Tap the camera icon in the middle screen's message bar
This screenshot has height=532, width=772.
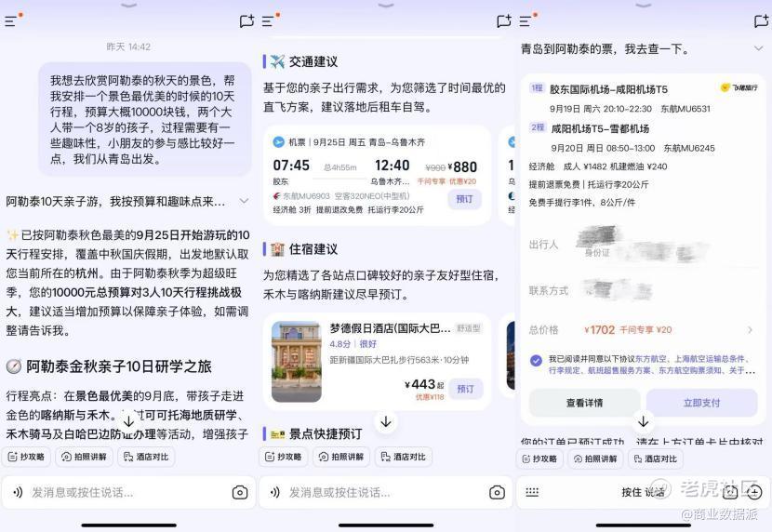tap(497, 492)
